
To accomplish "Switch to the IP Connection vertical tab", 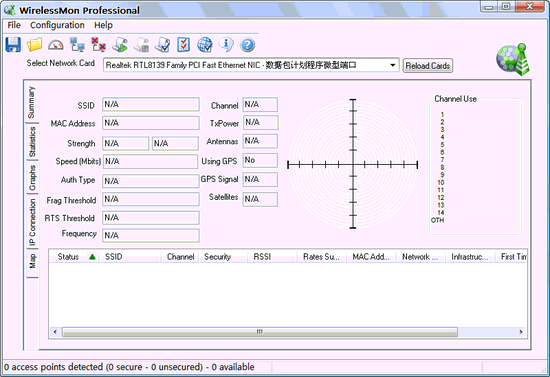I will (x=32, y=222).
